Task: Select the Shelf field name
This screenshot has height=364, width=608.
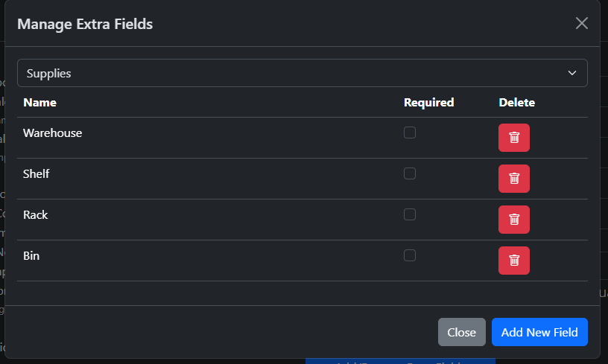Action: [x=37, y=174]
